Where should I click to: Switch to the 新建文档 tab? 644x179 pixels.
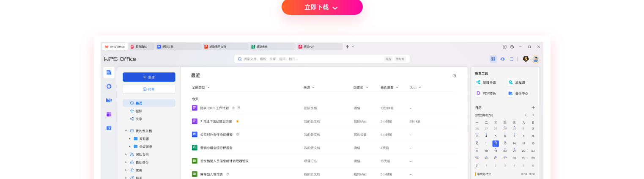(178, 47)
